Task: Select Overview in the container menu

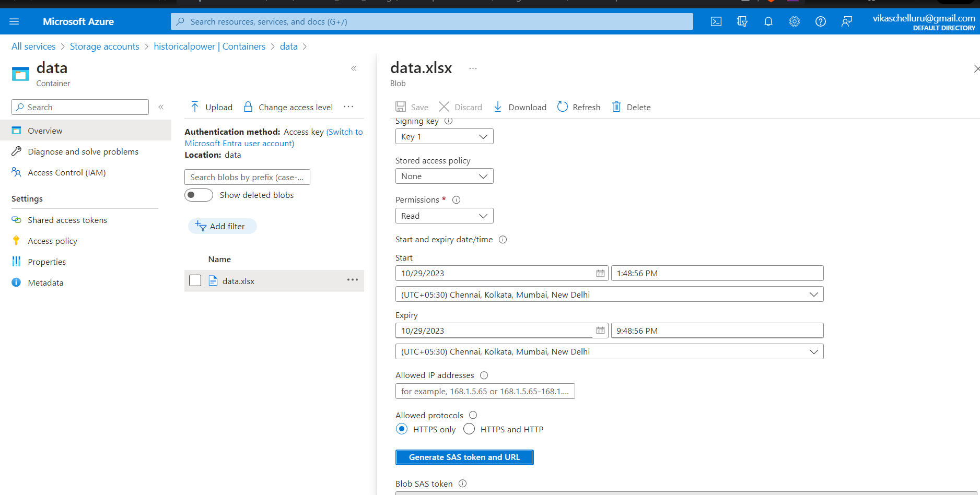Action: [x=86, y=131]
